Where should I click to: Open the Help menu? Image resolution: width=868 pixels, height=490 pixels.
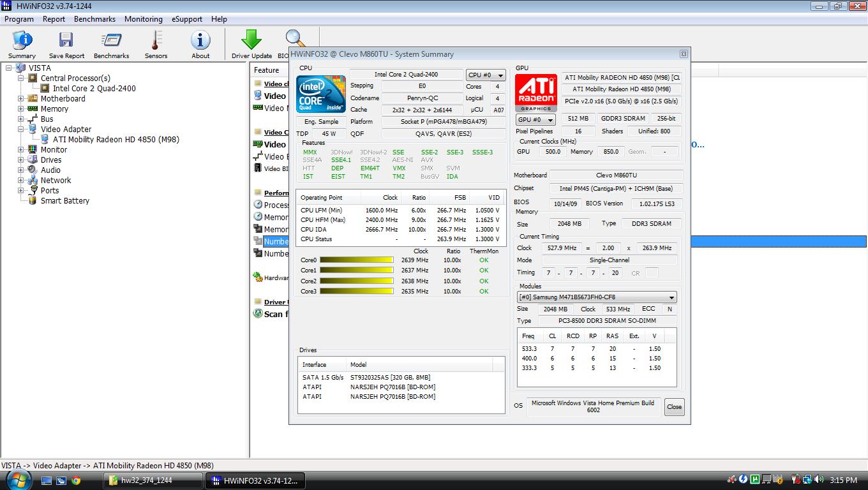(219, 19)
